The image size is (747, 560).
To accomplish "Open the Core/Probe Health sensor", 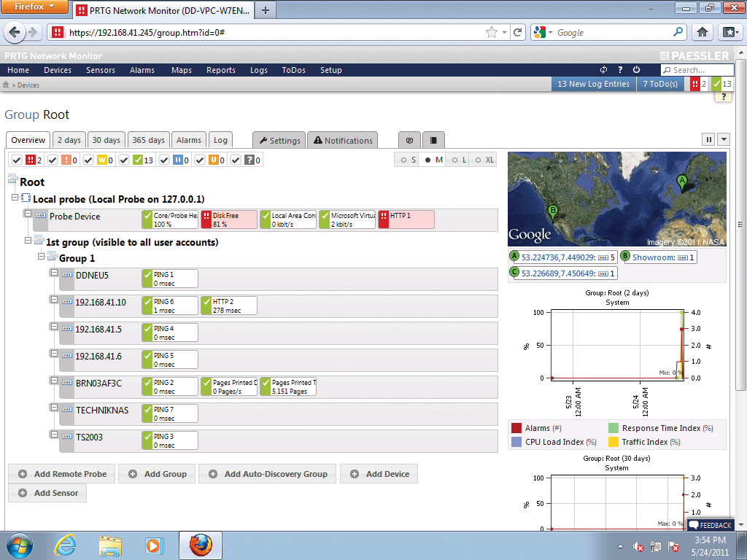I will click(x=170, y=219).
